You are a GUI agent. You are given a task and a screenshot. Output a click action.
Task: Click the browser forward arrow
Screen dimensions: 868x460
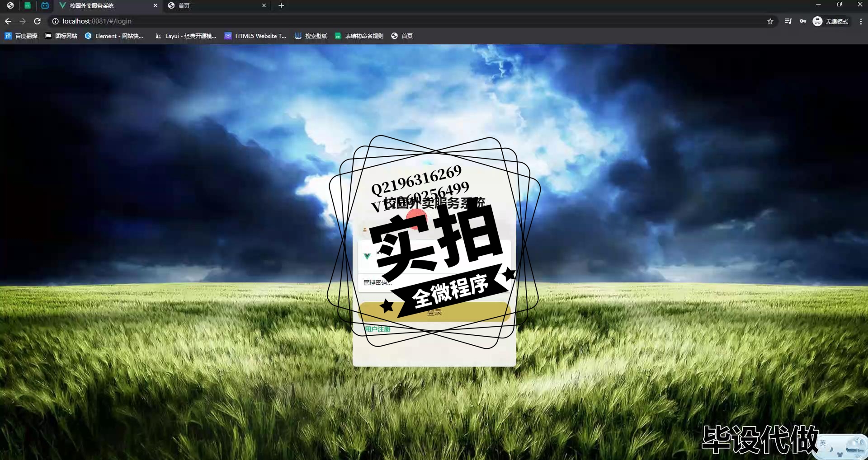(23, 21)
